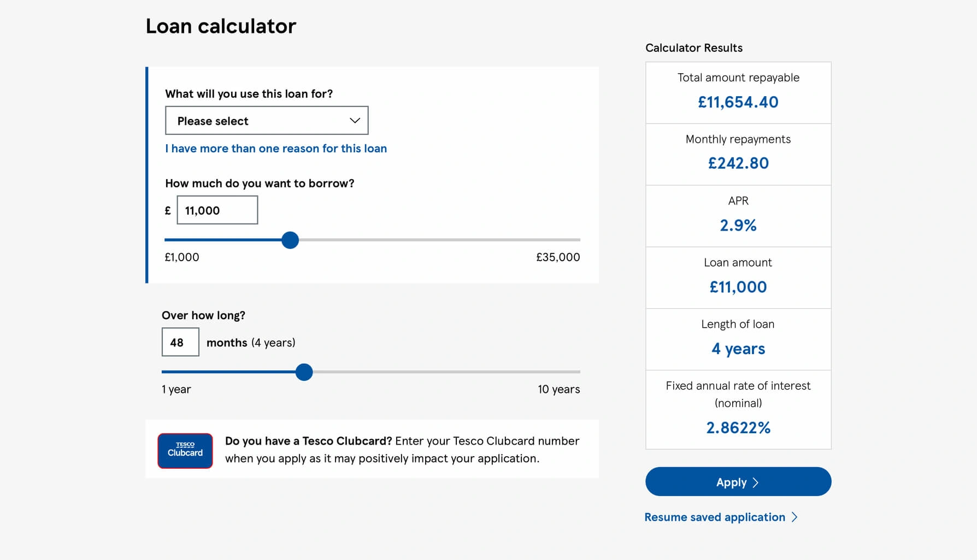This screenshot has width=977, height=560.
Task: Click the Tesco Clubcard logo icon
Action: [185, 451]
